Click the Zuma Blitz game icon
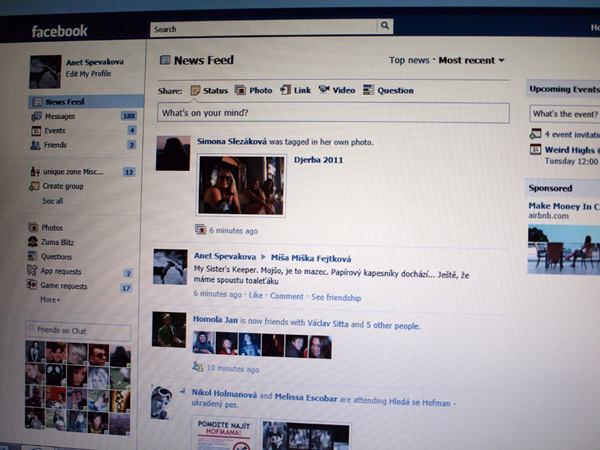Viewport: 600px width, 450px height. point(33,242)
